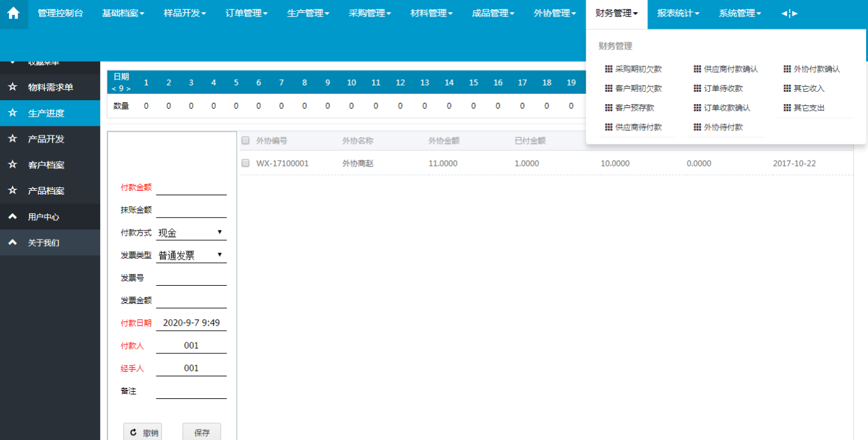868x440 pixels.
Task: Click the grid icon beside 其它收入
Action: (x=787, y=89)
